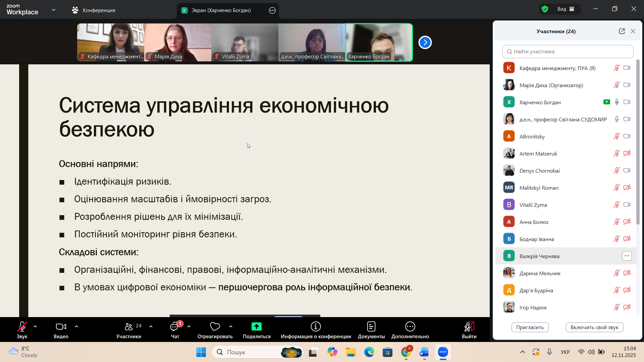
Task: Open the View menu
Action: click(x=565, y=9)
